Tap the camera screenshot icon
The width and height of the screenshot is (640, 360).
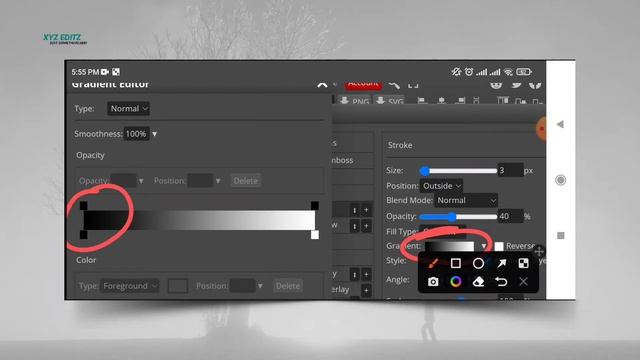pos(433,282)
